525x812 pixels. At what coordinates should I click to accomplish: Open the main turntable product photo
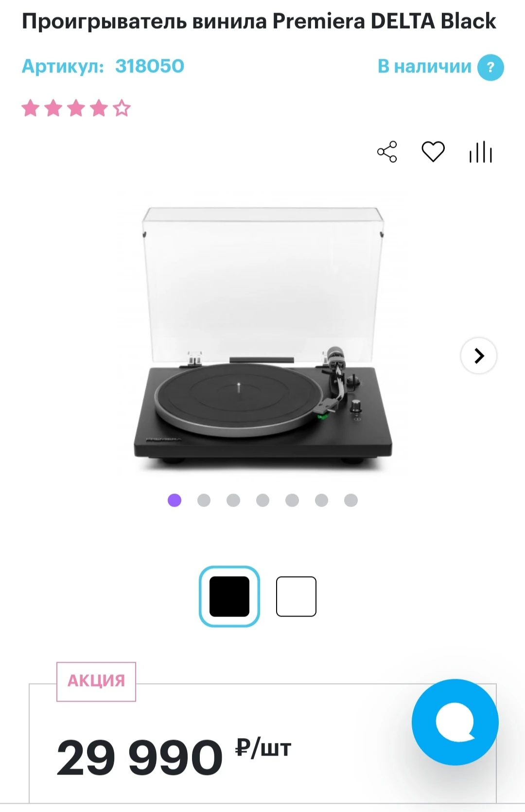pyautogui.click(x=263, y=335)
